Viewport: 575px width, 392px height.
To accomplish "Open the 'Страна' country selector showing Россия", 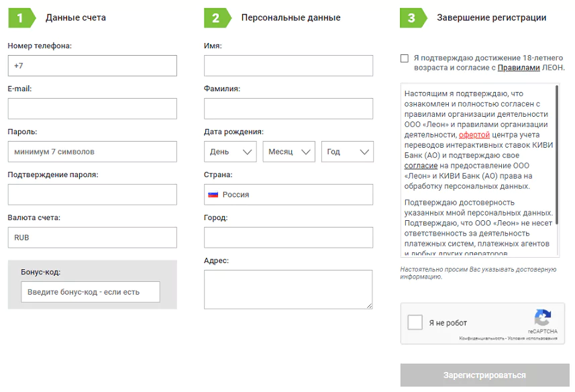I will point(289,195).
